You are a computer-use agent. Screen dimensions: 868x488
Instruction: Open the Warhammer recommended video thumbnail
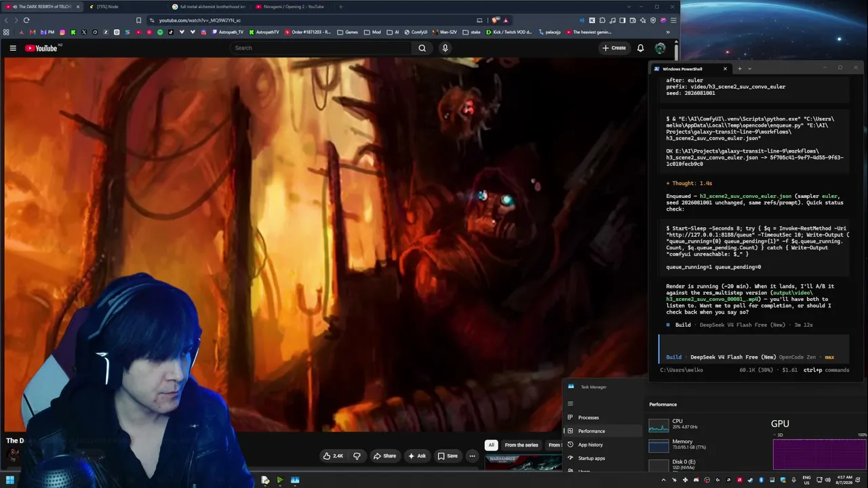point(524,463)
